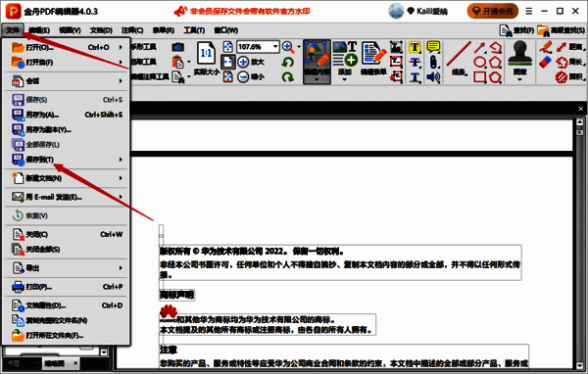588x374 pixels.
Task: Choose 打开所在文件夹(F) menu entry
Action: coord(67,336)
